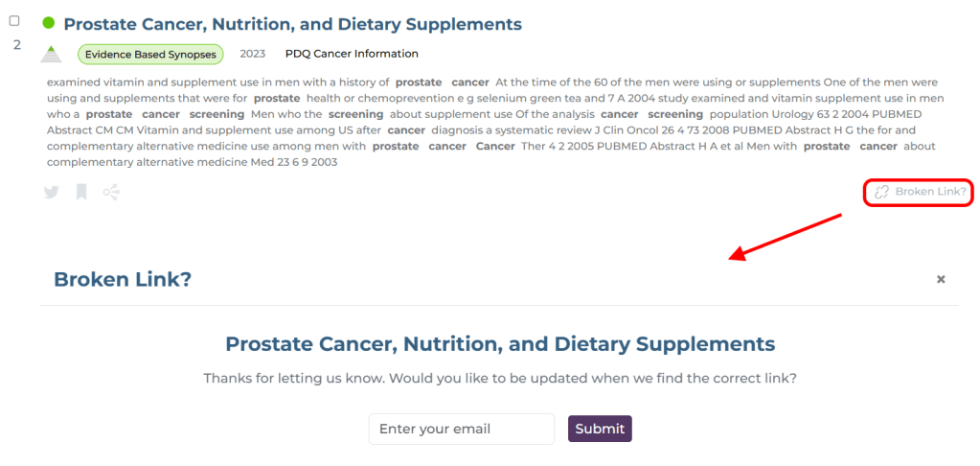Select the Evidence Based Synopses badge
The width and height of the screenshot is (980, 466).
coord(150,55)
